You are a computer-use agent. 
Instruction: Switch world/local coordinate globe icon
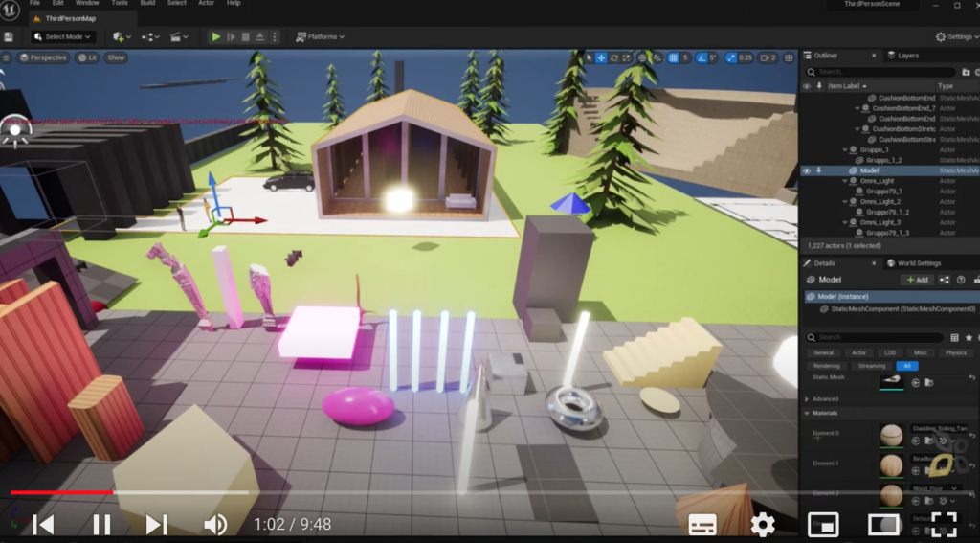coord(642,57)
